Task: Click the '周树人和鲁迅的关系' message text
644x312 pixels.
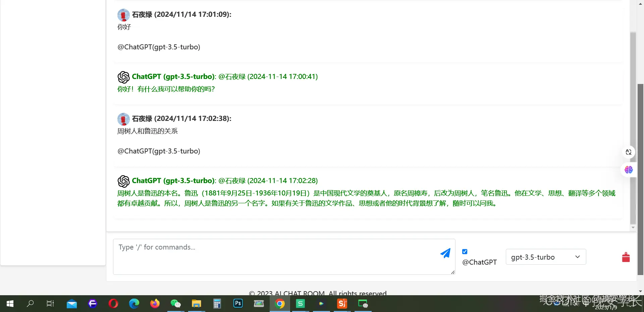Action: coord(147,131)
